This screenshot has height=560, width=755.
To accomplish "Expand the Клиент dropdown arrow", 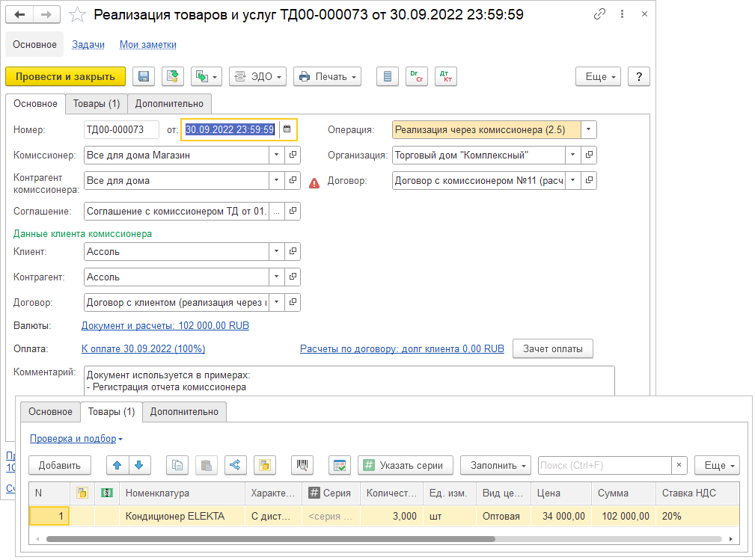I will pyautogui.click(x=276, y=251).
